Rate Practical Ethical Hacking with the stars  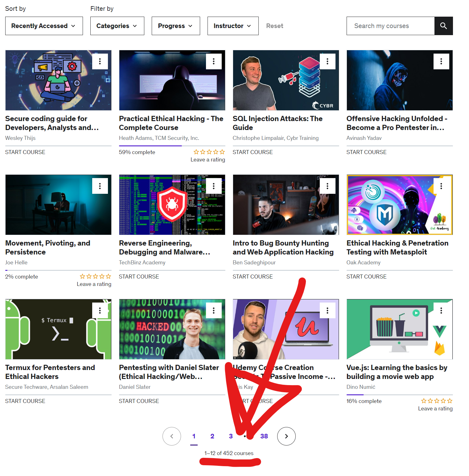[x=209, y=152]
